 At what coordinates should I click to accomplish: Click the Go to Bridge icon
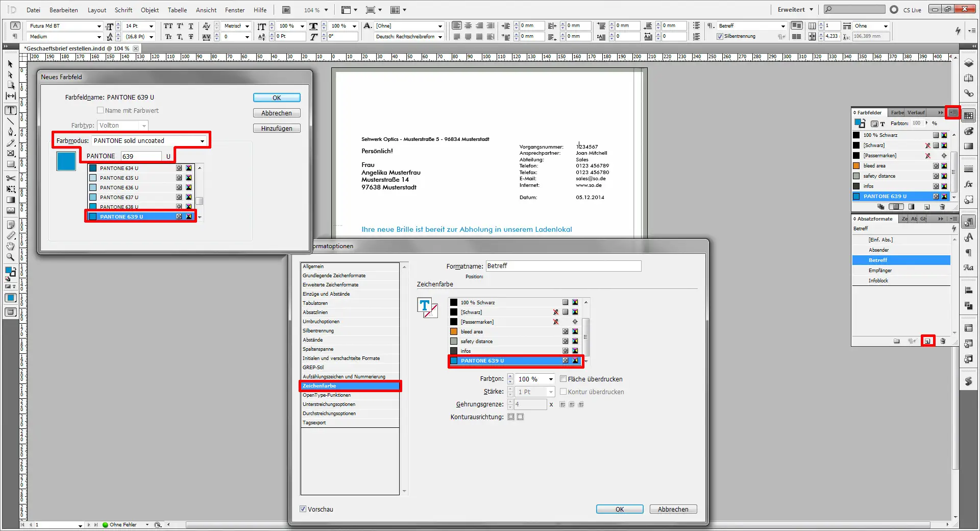tap(286, 10)
